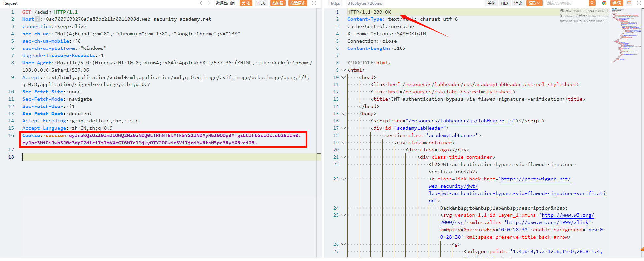Image resolution: width=644 pixels, height=261 pixels.
Task: Collapse container div fold arrow on line 19
Action: [x=343, y=143]
